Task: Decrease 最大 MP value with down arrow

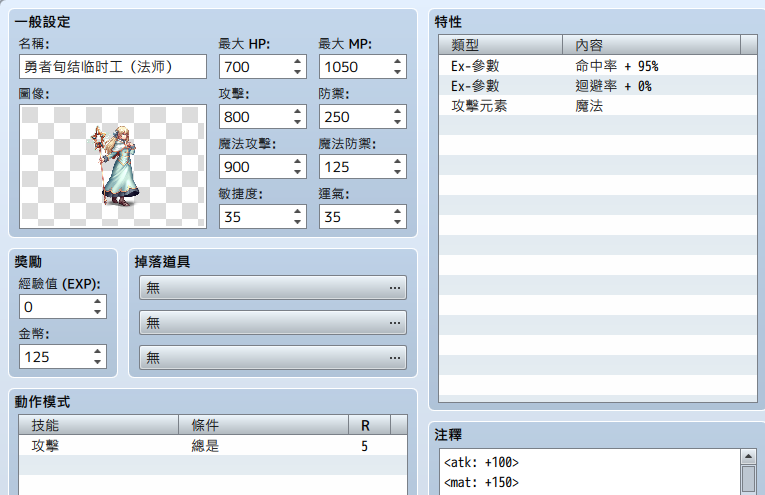Action: coord(398,72)
